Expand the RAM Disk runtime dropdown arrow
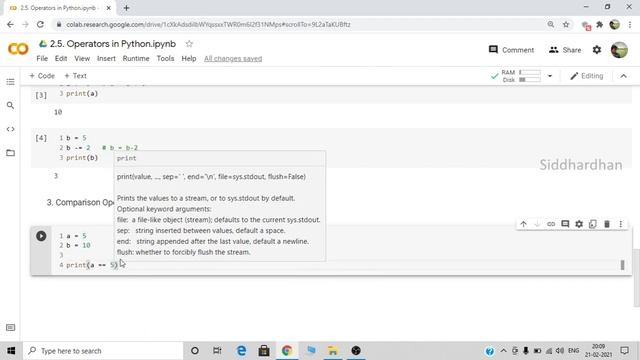Image resolution: width=640 pixels, height=360 pixels. 550,76
